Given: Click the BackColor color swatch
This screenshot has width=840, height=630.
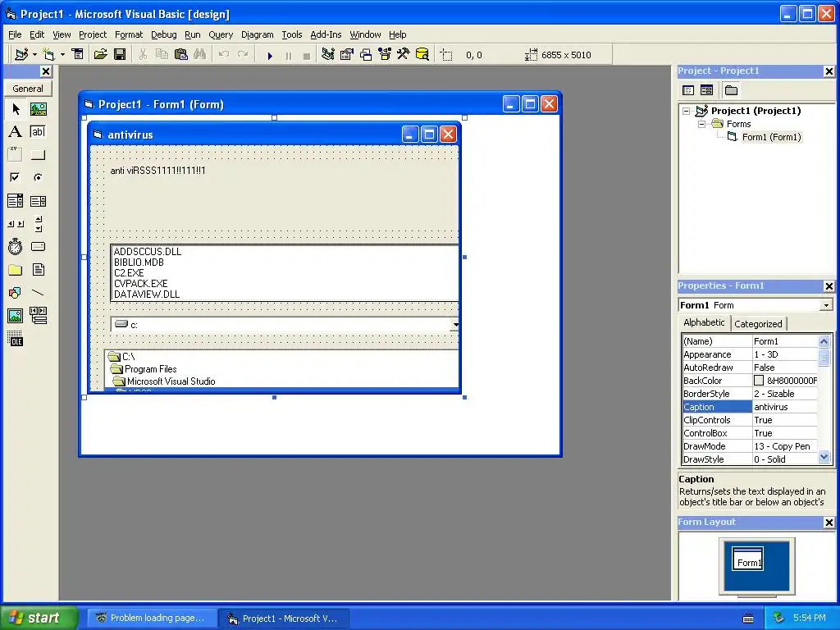Looking at the screenshot, I should tap(759, 381).
